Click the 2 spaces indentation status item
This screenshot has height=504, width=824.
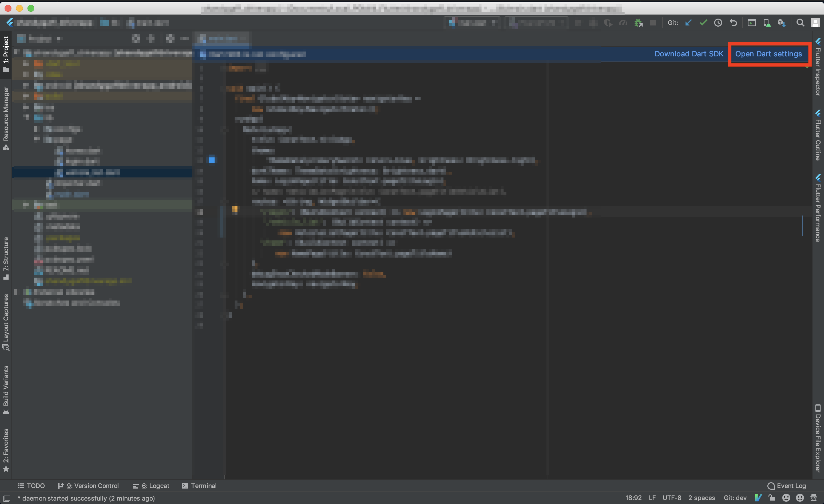click(x=701, y=498)
